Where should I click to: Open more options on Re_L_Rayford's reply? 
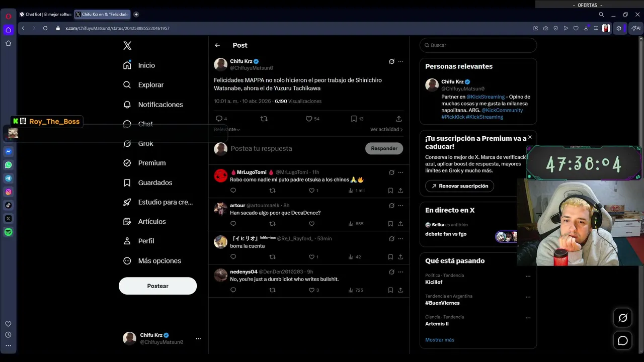400,239
